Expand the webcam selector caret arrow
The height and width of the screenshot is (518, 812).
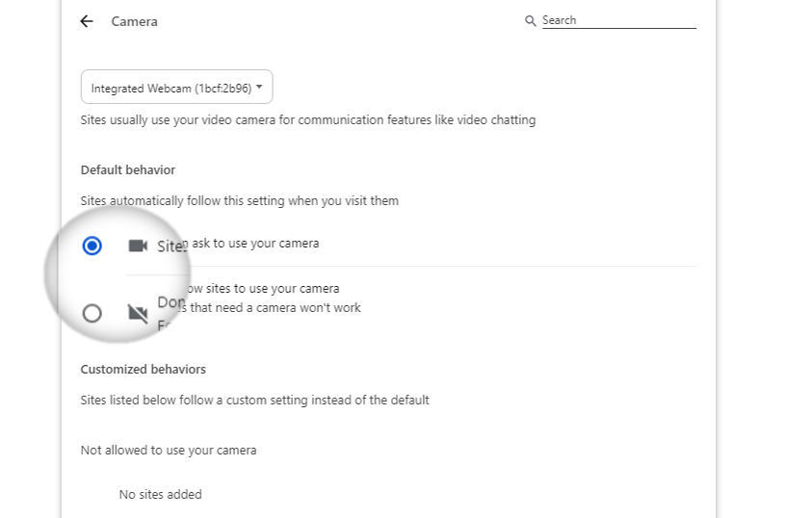(x=259, y=87)
